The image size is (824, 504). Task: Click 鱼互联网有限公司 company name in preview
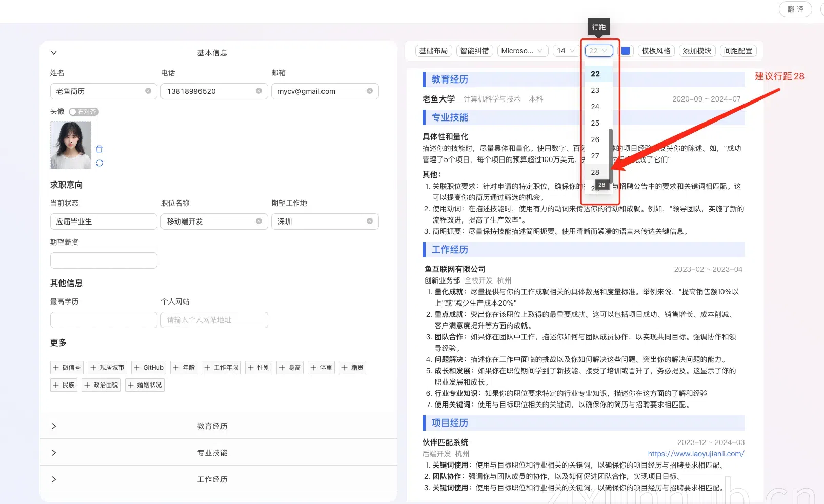point(455,269)
